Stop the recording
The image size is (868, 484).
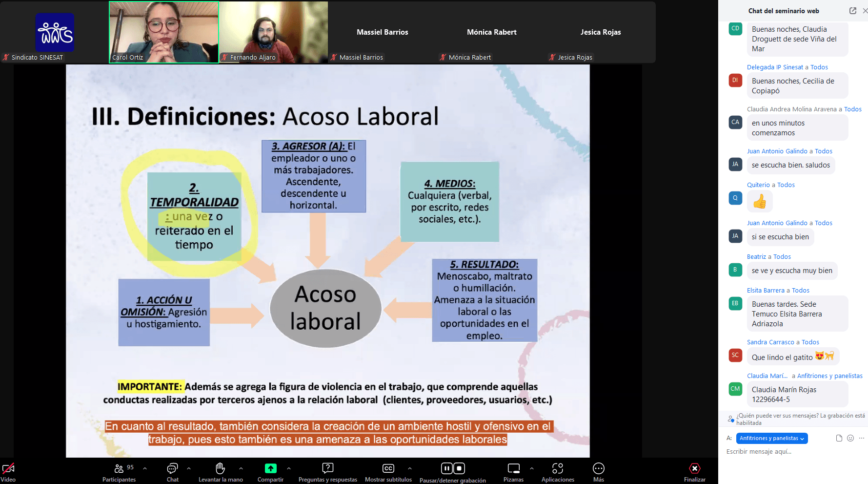459,468
